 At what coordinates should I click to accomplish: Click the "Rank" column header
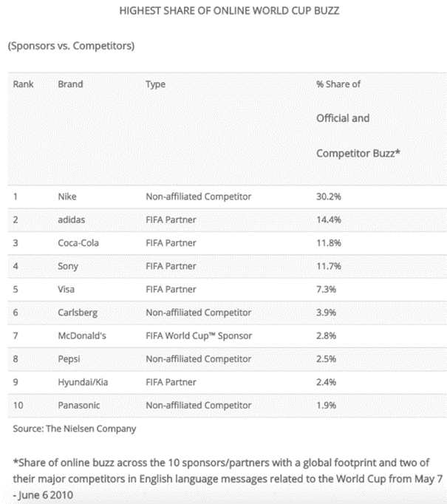click(x=24, y=84)
